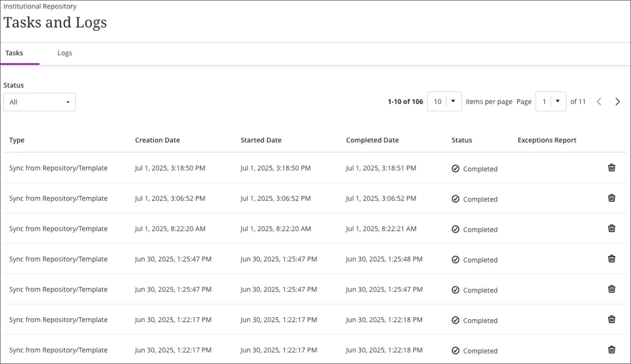Sort by the Type column header

click(17, 140)
